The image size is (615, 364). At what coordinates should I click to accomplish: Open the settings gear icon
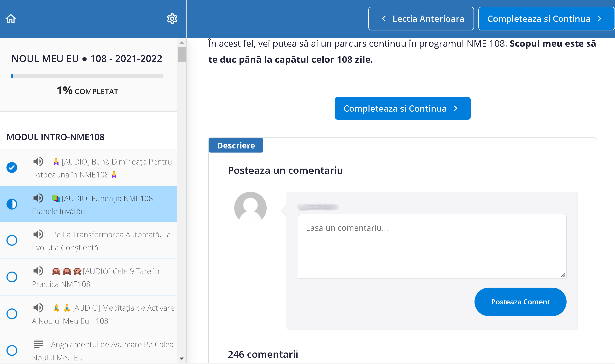(x=172, y=19)
